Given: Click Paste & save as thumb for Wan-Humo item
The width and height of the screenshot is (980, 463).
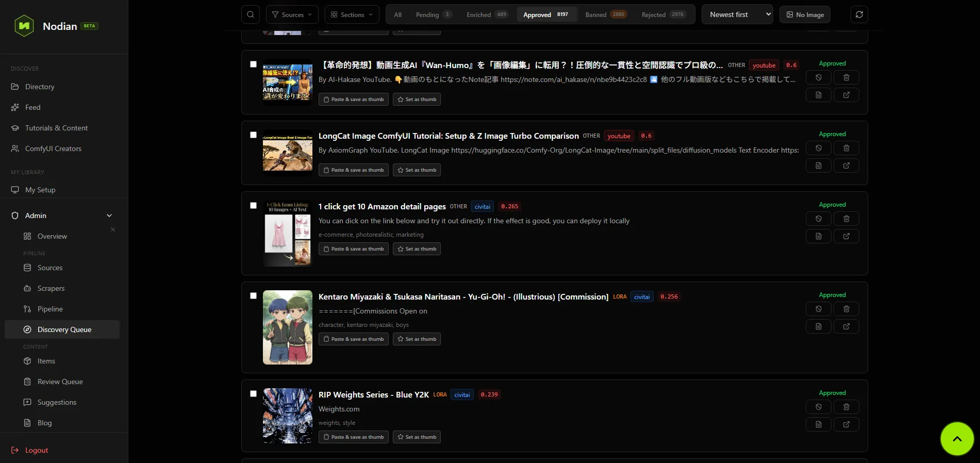Looking at the screenshot, I should 354,99.
